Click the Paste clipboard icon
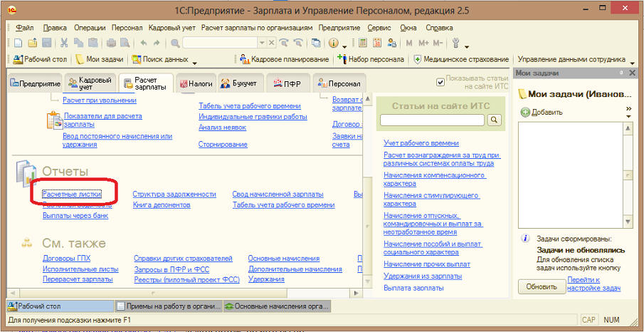644x332 pixels. coord(93,43)
